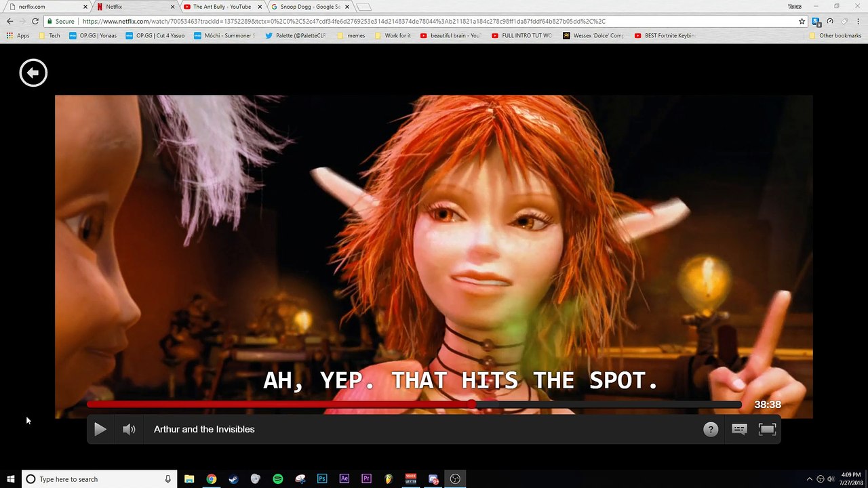Open the Wessex 'Dolce' bookmark
Image resolution: width=868 pixels, height=488 pixels.
593,35
